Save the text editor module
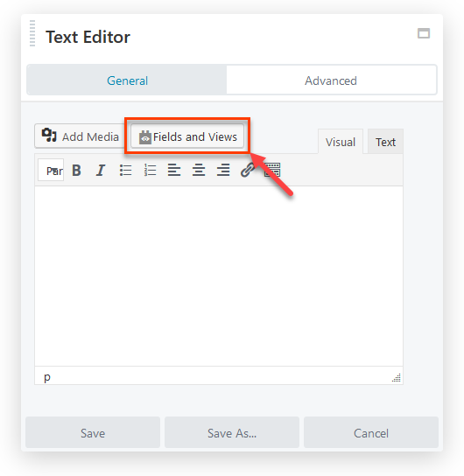This screenshot has height=476, width=464. [x=93, y=432]
